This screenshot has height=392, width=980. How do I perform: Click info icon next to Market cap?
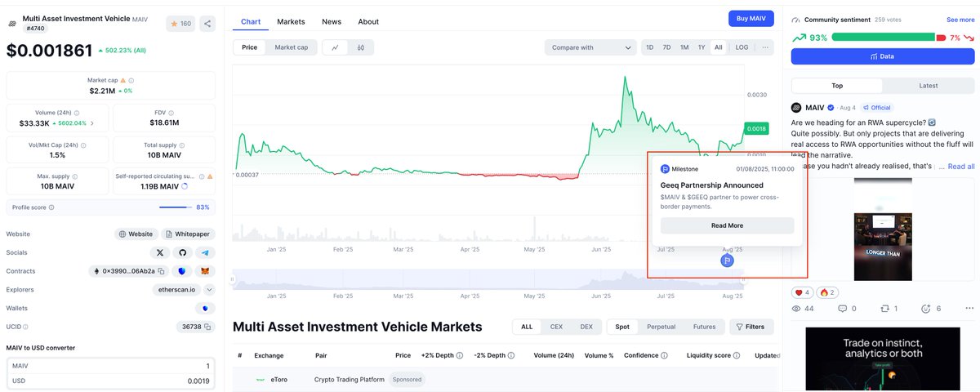[x=131, y=80]
